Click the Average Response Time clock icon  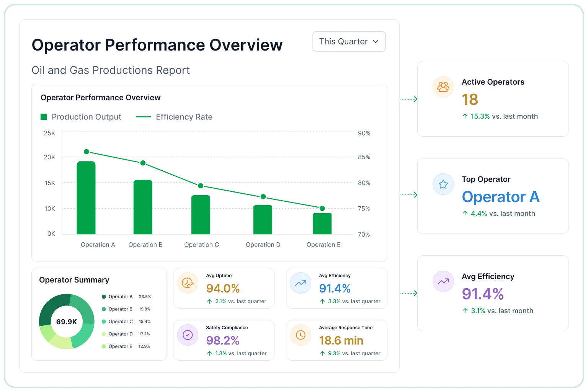(301, 335)
